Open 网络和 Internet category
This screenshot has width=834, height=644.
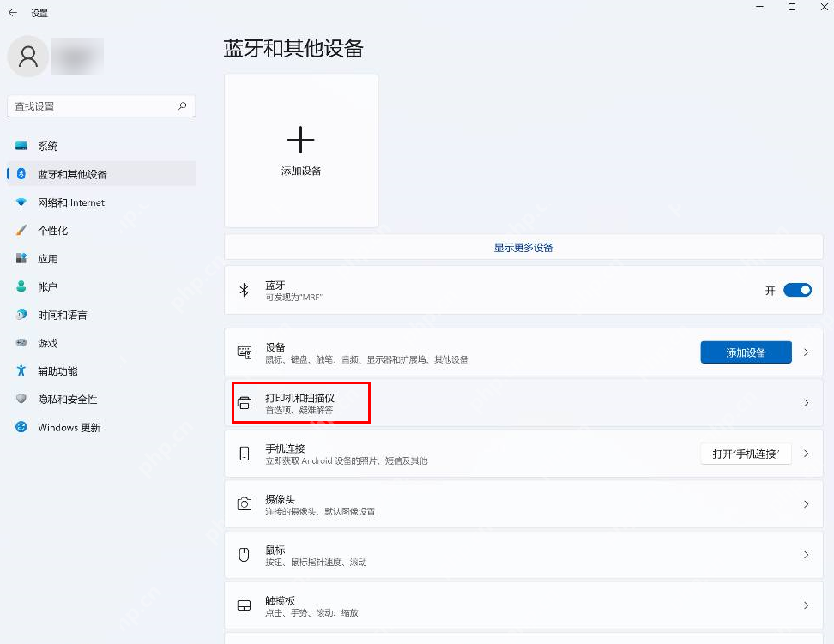click(101, 202)
